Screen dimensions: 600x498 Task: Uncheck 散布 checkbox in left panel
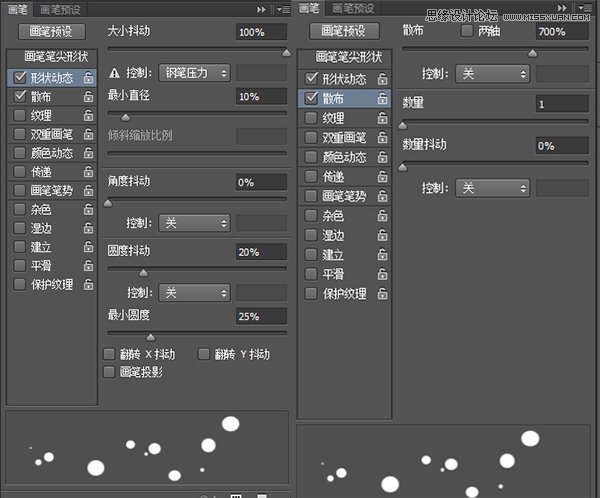[x=20, y=96]
